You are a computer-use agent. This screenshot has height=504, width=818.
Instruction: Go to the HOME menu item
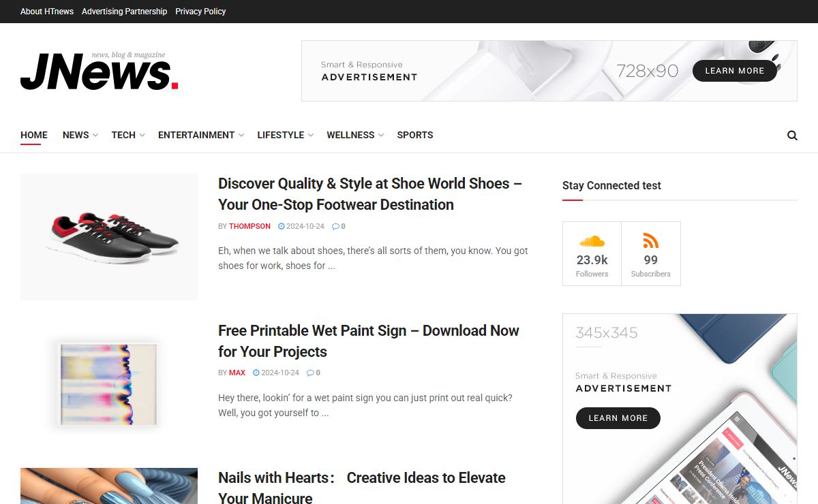[x=34, y=135]
